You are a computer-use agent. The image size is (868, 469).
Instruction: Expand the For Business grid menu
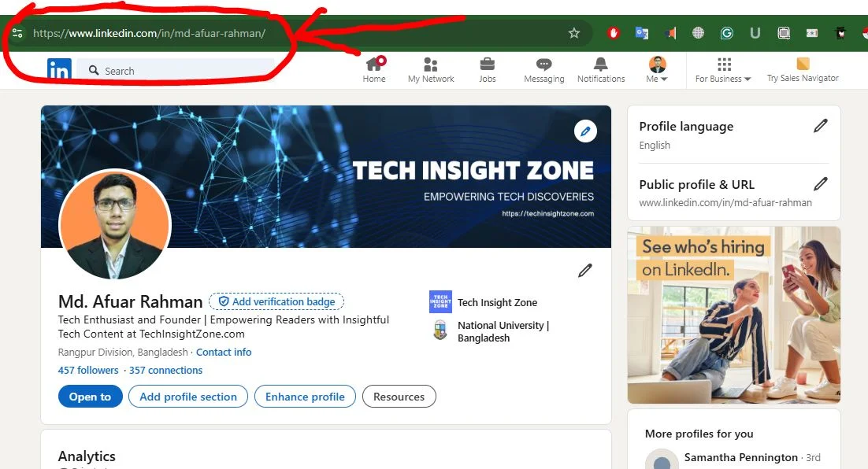tap(723, 70)
